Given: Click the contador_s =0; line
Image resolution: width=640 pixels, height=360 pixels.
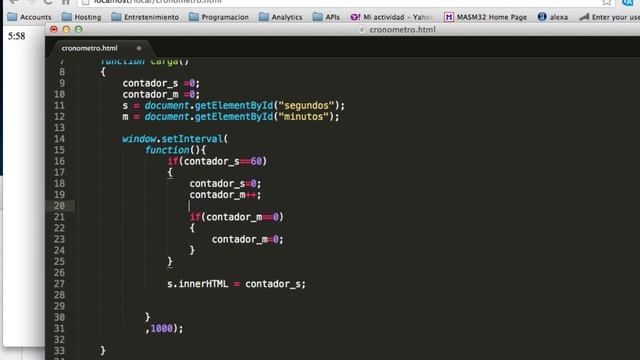Looking at the screenshot, I should point(161,83).
